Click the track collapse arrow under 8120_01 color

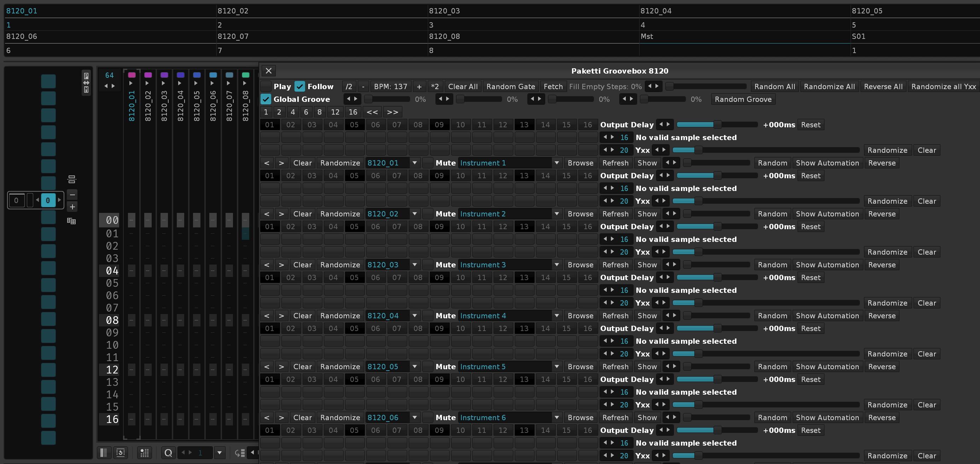click(131, 83)
